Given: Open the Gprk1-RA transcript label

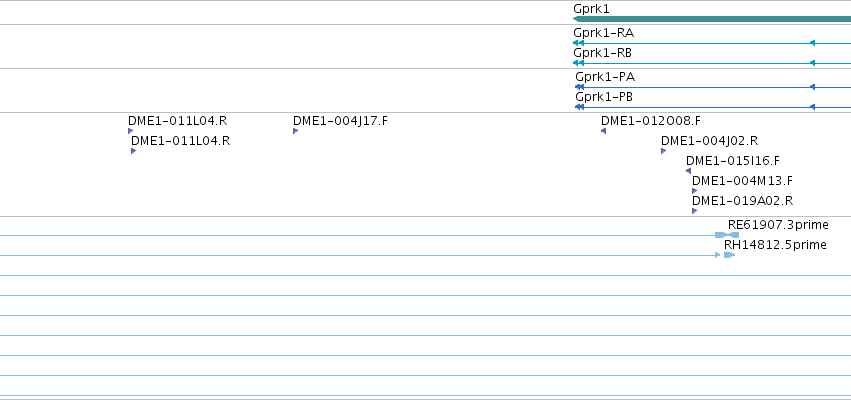Looking at the screenshot, I should point(604,33).
